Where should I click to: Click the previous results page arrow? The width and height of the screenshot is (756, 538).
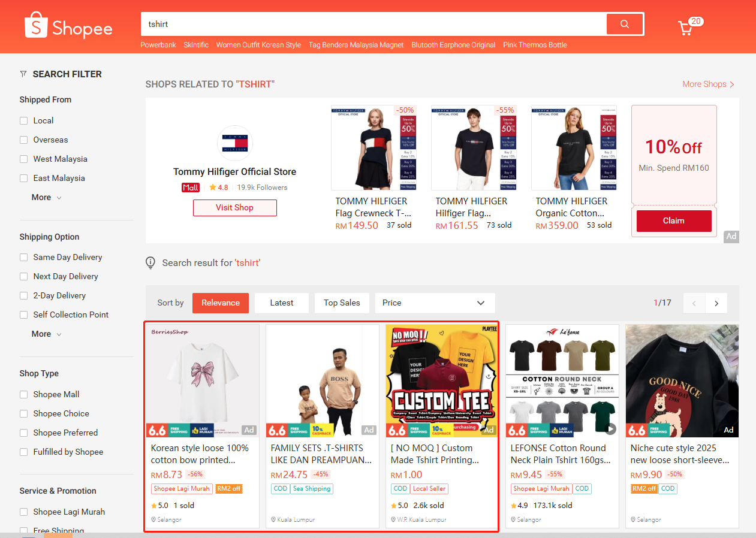(694, 303)
